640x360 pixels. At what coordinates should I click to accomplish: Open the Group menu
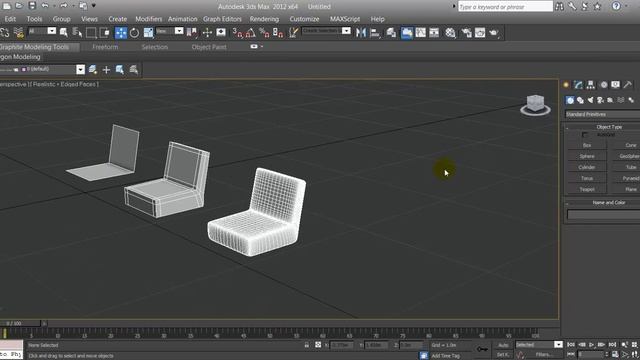(61, 19)
